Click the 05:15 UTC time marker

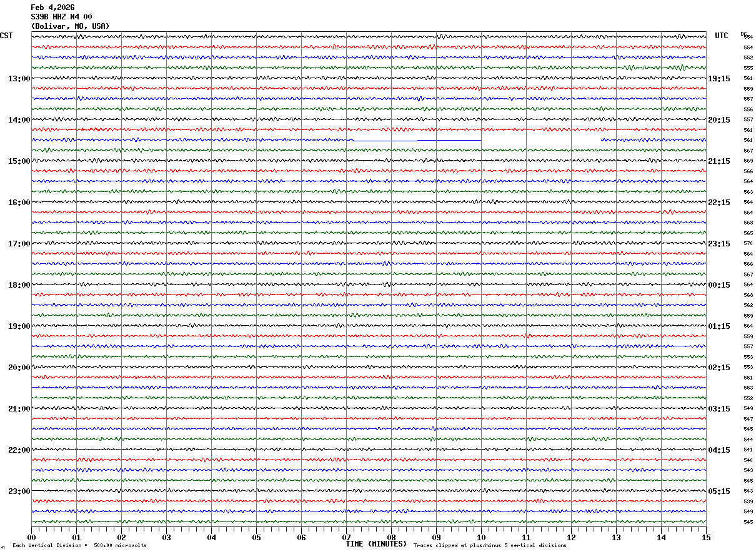(x=719, y=491)
